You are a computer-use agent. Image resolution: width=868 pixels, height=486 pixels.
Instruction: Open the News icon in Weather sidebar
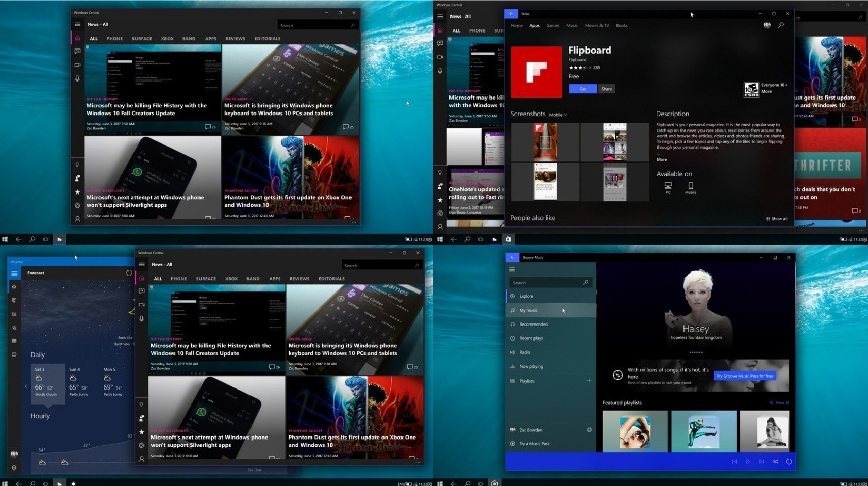coord(14,341)
